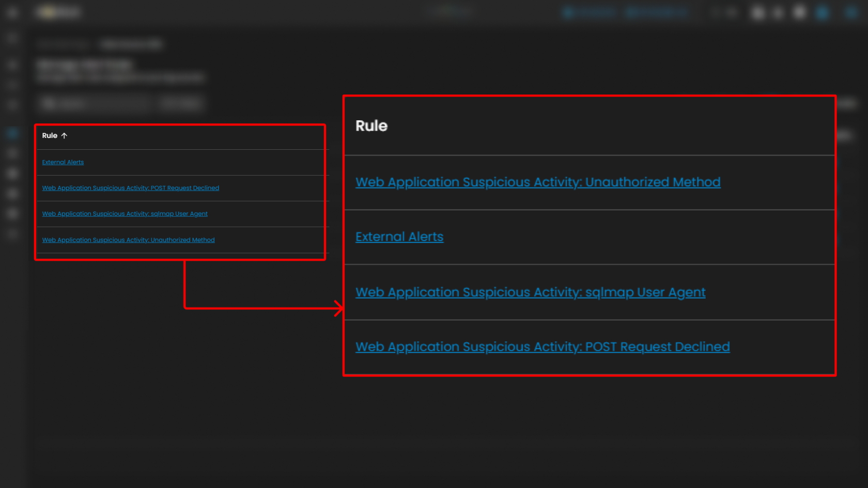Click the blurred breadcrumb current page label

131,44
